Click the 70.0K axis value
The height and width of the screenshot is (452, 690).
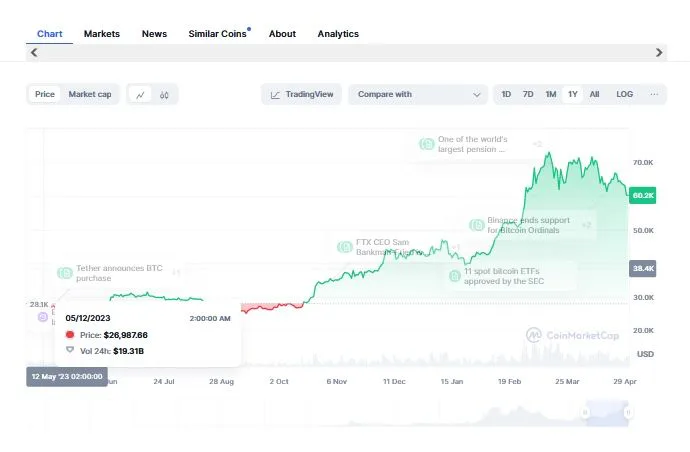(643, 162)
